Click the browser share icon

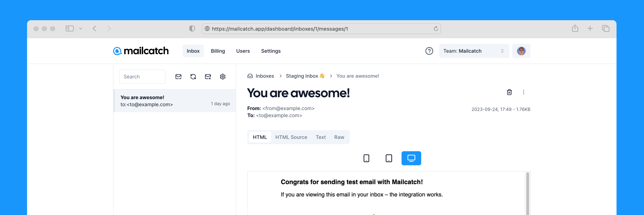tap(575, 28)
